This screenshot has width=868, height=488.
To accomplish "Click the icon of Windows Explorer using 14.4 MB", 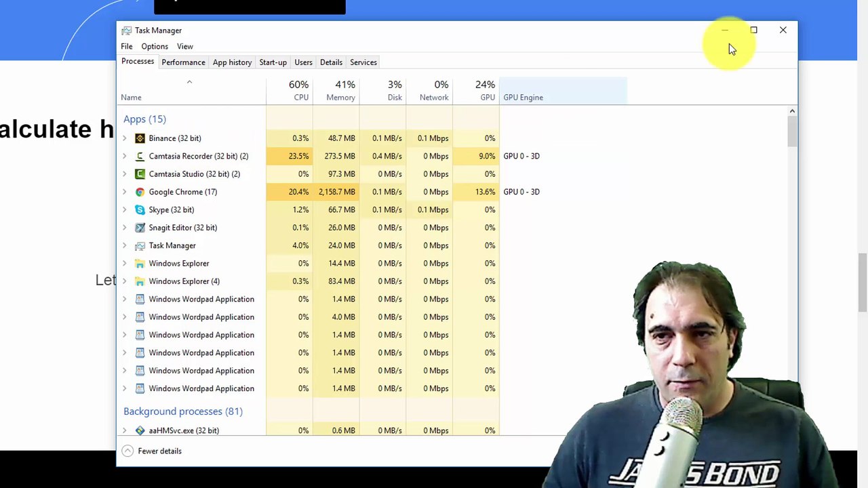I will (140, 264).
